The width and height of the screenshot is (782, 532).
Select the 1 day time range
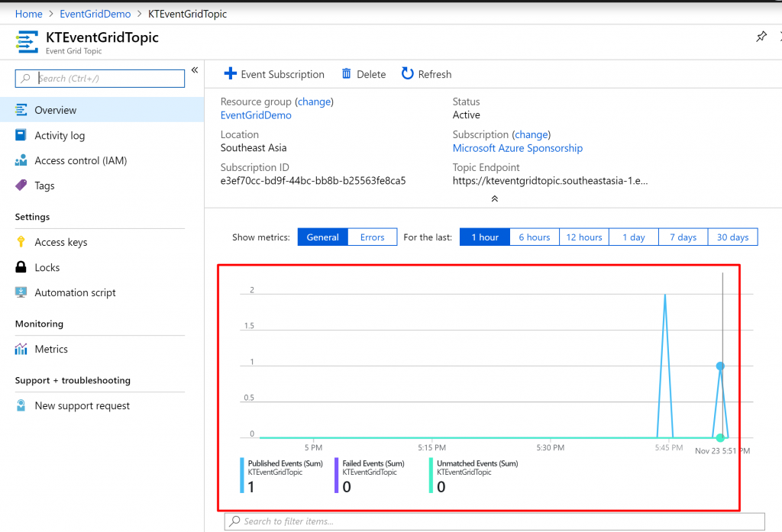(x=633, y=237)
